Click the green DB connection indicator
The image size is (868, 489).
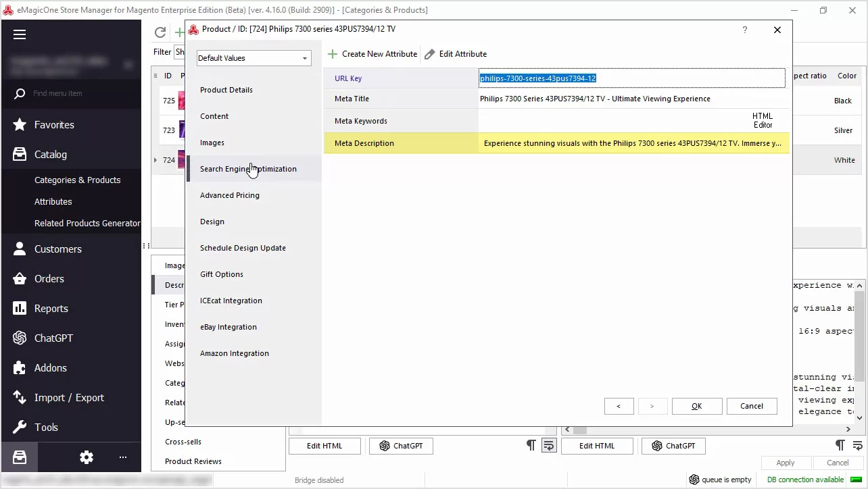[856, 480]
